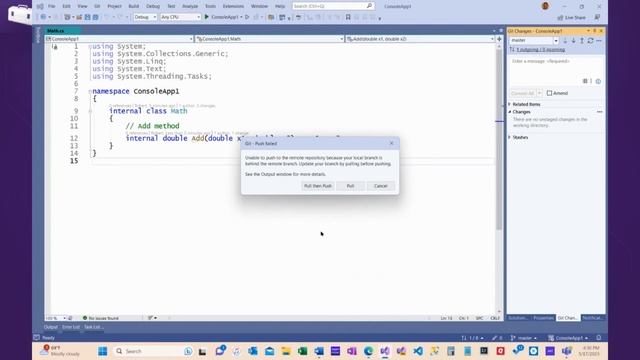
Task: Close the Git Push failed dialog
Action: (391, 143)
